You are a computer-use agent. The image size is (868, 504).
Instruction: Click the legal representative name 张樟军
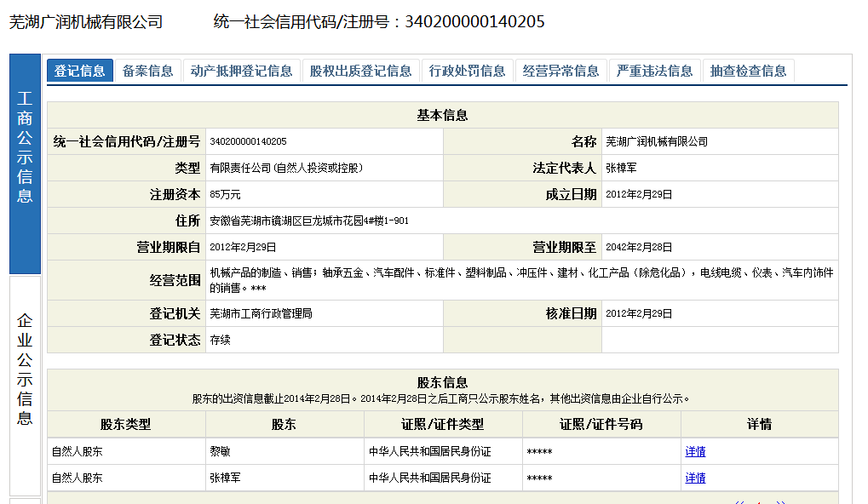tap(621, 169)
